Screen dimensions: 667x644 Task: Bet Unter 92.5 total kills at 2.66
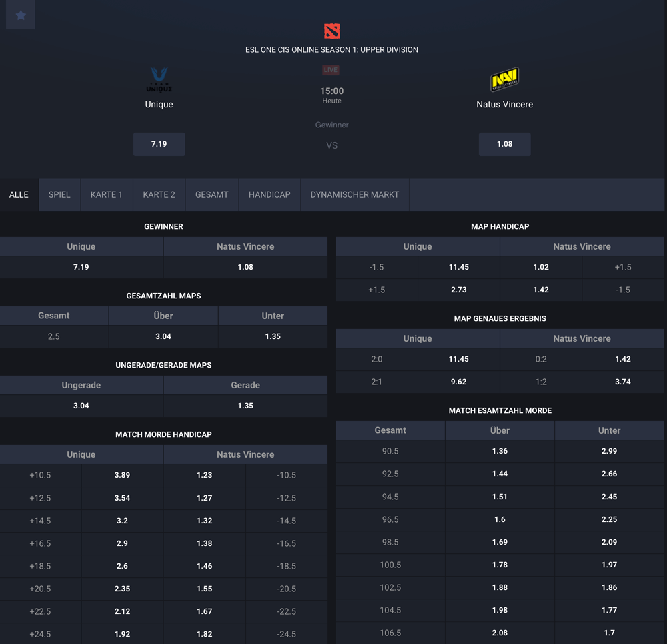click(609, 474)
